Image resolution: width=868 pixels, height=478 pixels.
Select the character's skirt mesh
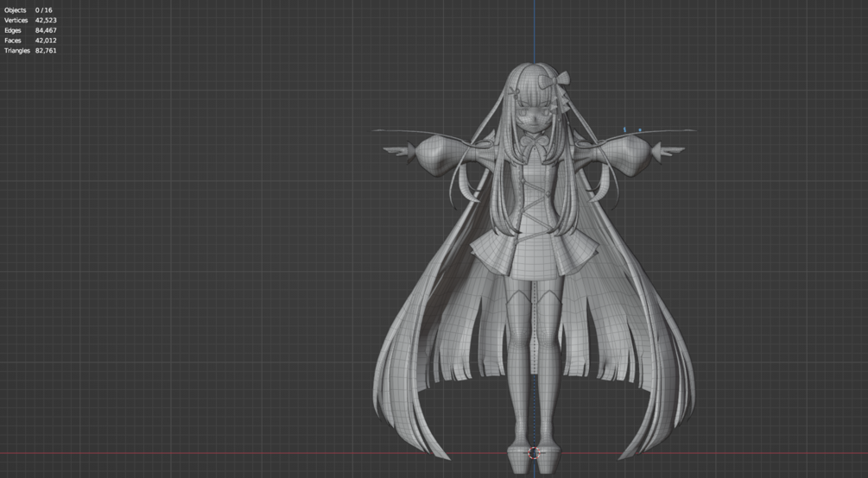point(535,255)
